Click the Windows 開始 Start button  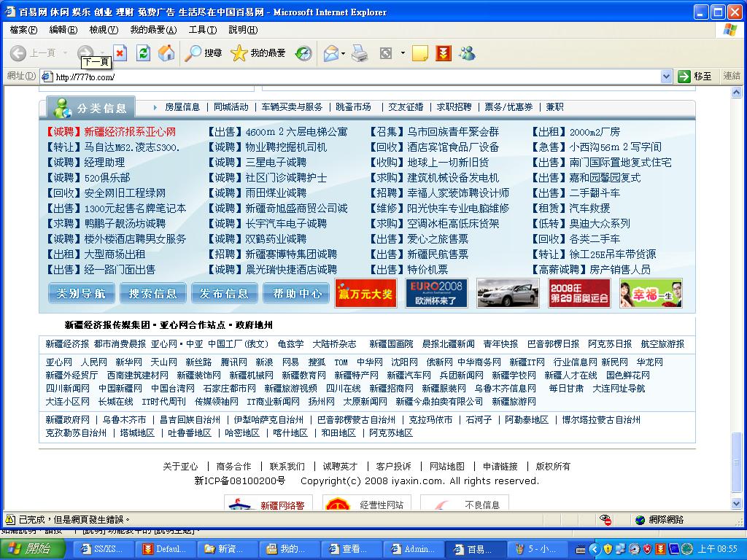[x=32, y=549]
